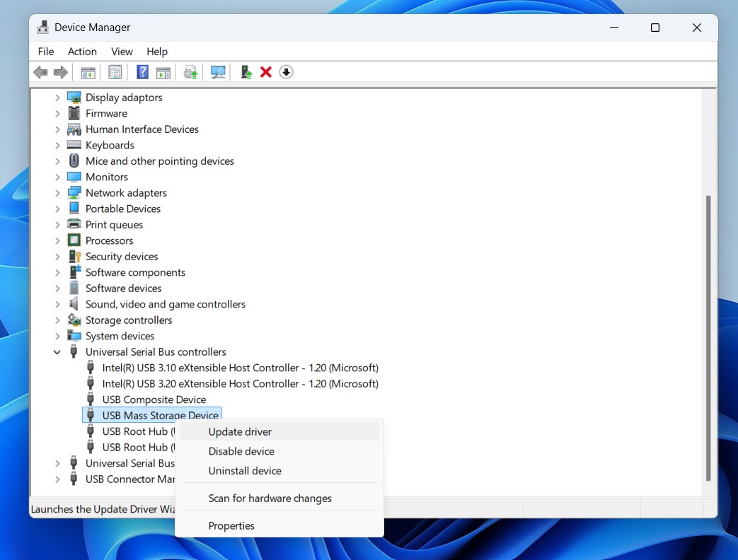Click the Display adaptors device icon

[74, 98]
